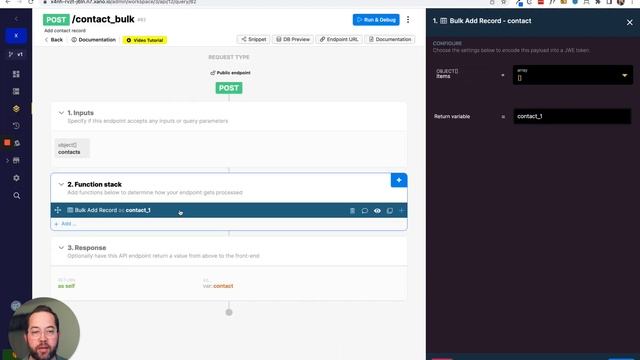This screenshot has width=640, height=360.
Task: Open the library store icon in sidebar
Action: [16, 160]
